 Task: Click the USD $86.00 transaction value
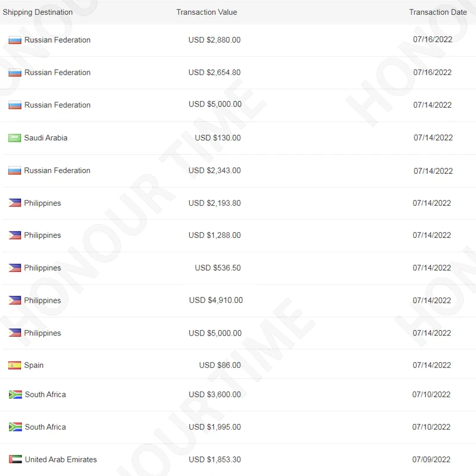[x=220, y=365]
